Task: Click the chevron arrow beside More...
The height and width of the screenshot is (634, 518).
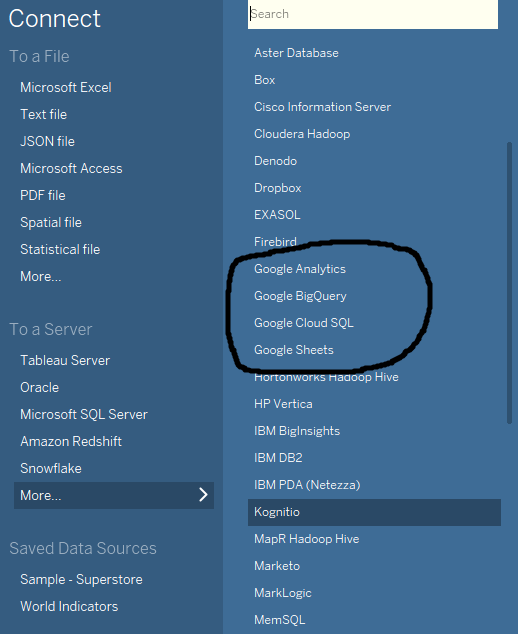Action: click(203, 495)
